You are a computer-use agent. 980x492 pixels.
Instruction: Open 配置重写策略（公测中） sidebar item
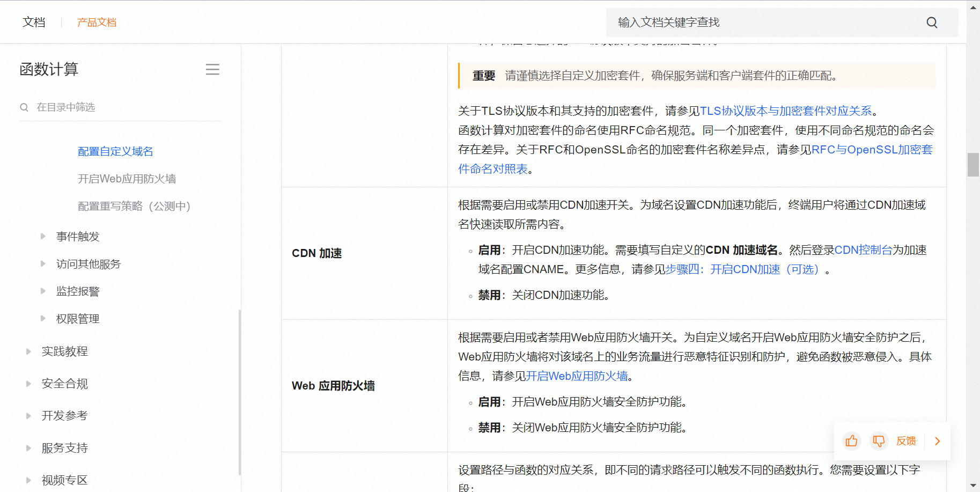click(134, 207)
